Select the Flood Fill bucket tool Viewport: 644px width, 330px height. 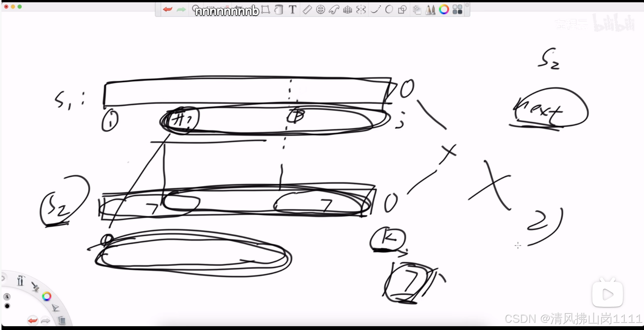click(x=279, y=9)
